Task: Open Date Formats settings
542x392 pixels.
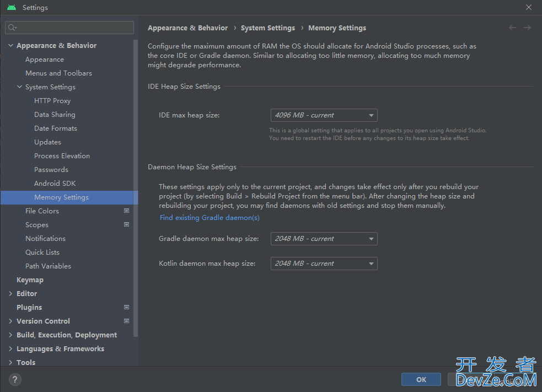Action: 56,128
